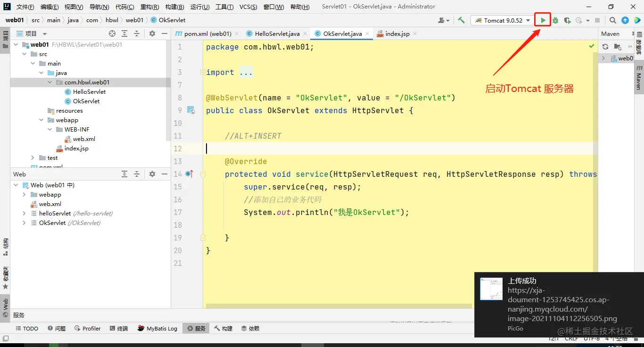
Task: Collapse the src folder node
Action: [x=24, y=54]
